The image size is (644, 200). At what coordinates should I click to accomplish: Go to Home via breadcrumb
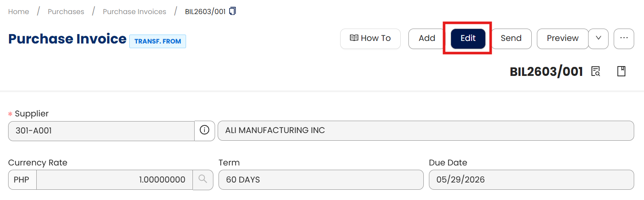pyautogui.click(x=19, y=12)
